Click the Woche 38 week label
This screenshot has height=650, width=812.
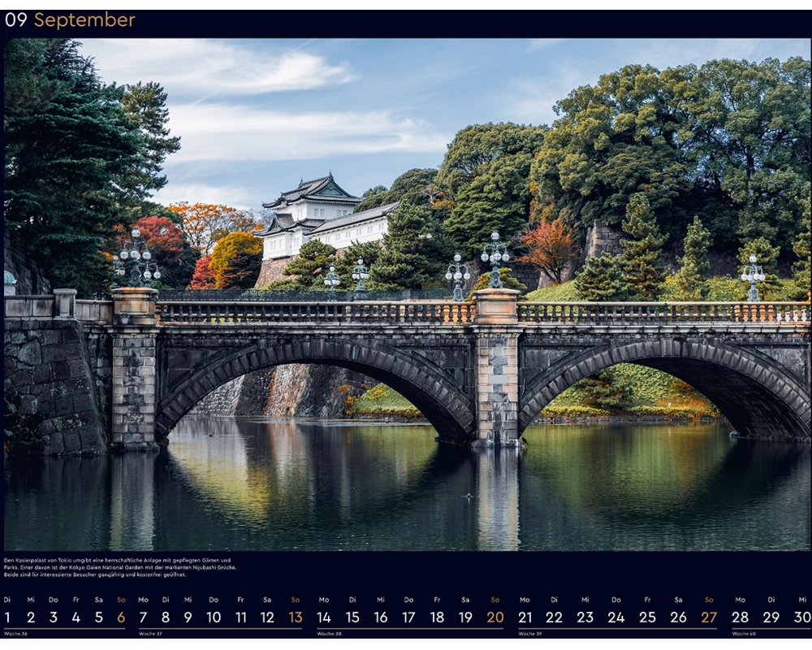(329, 634)
